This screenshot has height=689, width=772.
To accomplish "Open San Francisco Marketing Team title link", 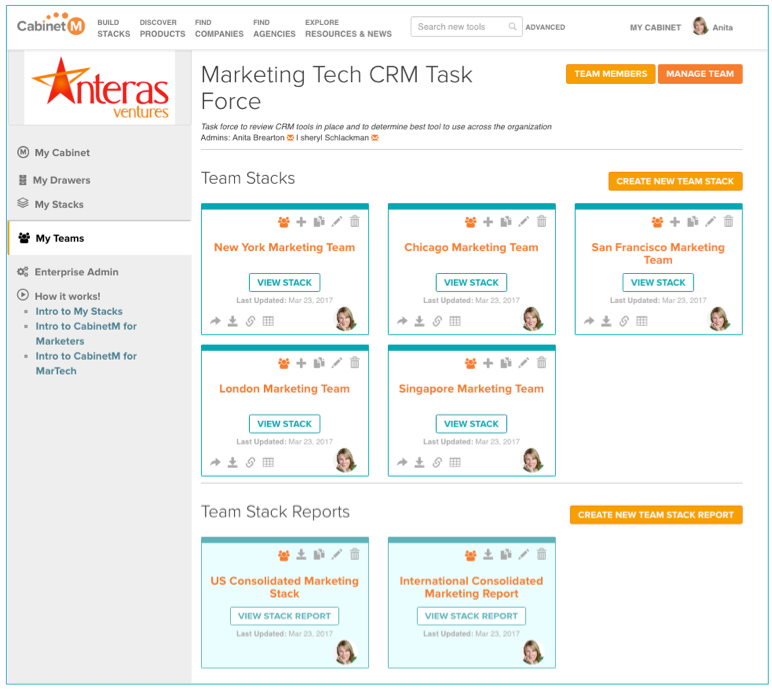I will pyautogui.click(x=658, y=254).
